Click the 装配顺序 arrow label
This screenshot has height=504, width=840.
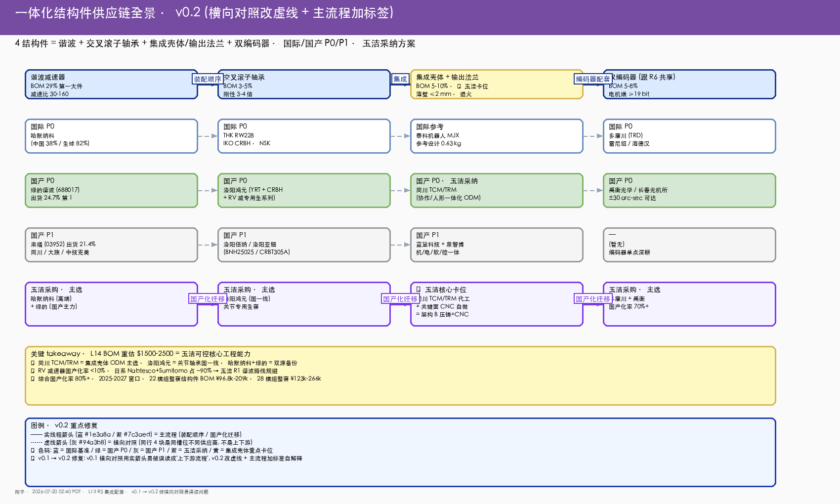pyautogui.click(x=208, y=79)
